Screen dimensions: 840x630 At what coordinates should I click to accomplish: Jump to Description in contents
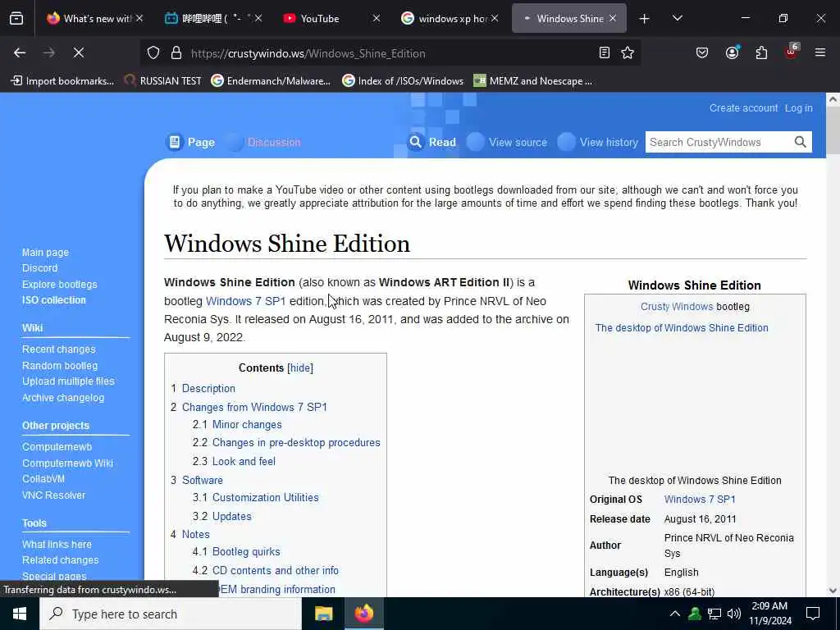(208, 388)
